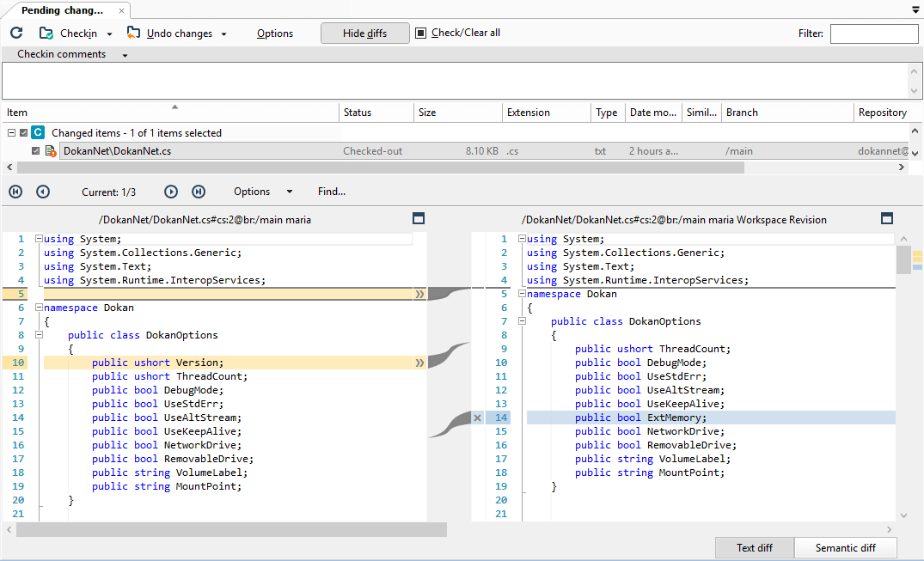Click the diff pane scroll down arrow
Screen dimensions: 924x561
point(903,515)
